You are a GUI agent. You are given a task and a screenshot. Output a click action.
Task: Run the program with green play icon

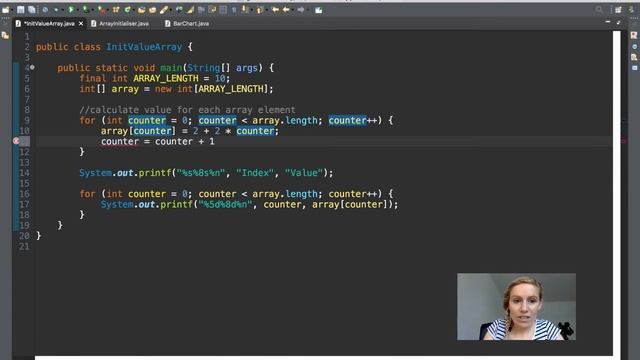71,9
